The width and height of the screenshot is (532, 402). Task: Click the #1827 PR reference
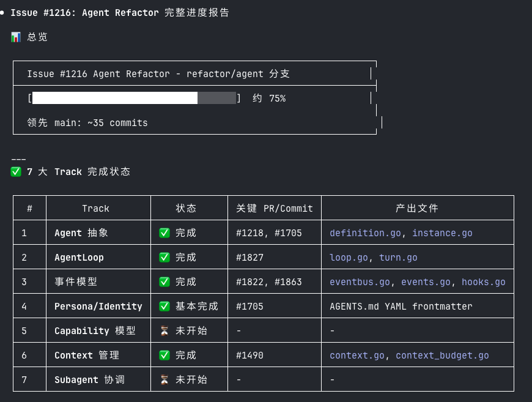(x=249, y=258)
